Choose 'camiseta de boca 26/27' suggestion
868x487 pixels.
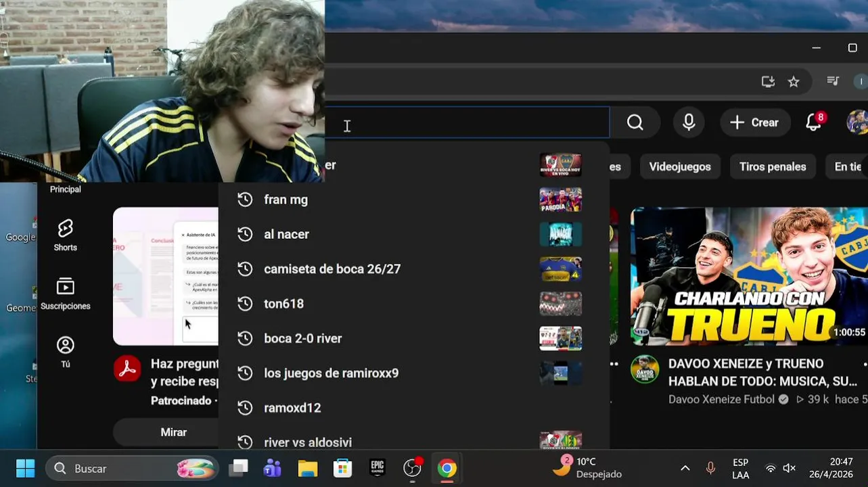click(414, 269)
